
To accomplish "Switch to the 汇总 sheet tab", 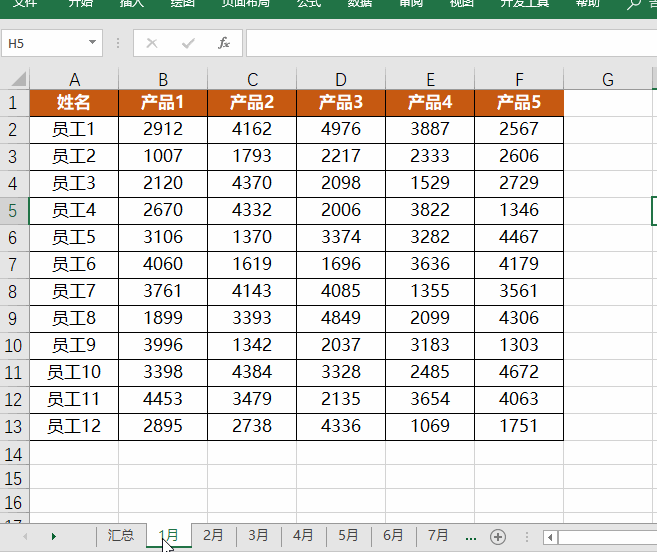I will 121,536.
